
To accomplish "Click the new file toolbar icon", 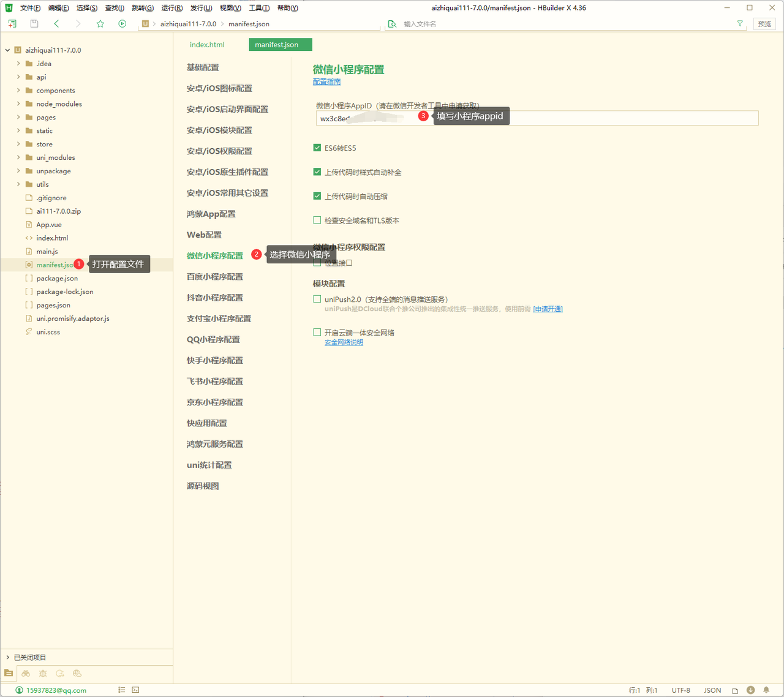I will tap(12, 23).
